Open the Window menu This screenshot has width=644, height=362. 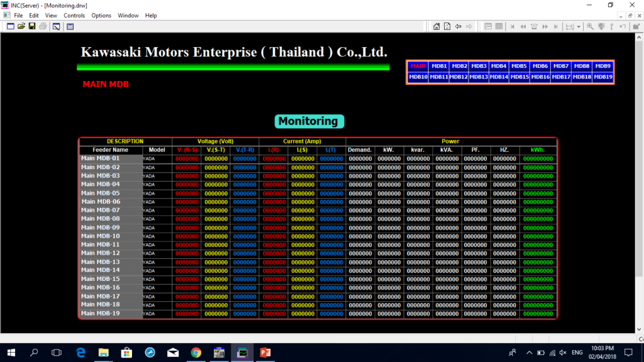pyautogui.click(x=128, y=16)
